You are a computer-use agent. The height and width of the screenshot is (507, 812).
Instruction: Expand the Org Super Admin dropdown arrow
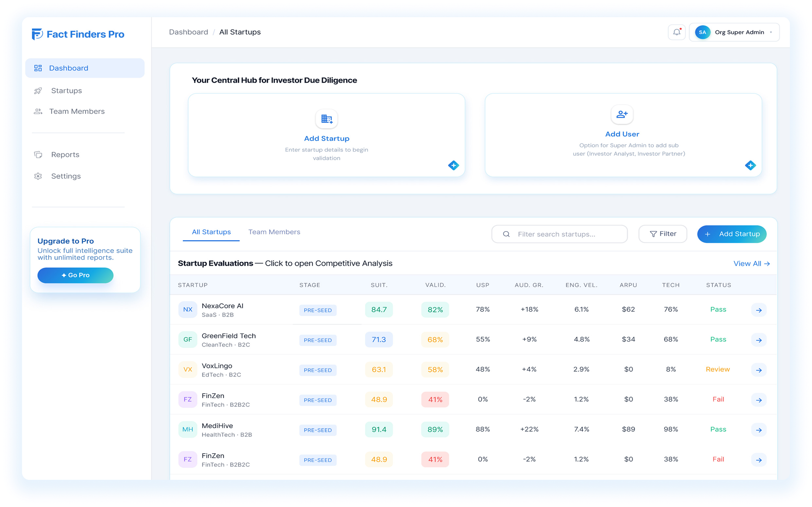coord(771,32)
